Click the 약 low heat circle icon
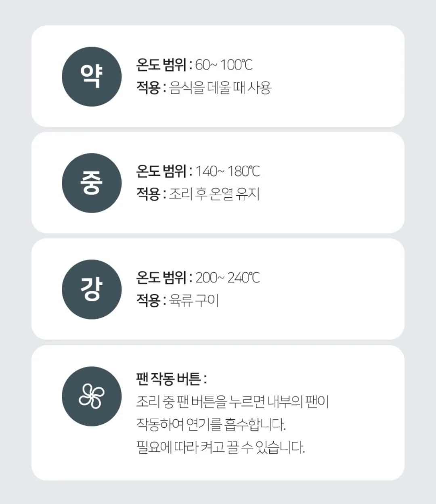 tap(92, 77)
